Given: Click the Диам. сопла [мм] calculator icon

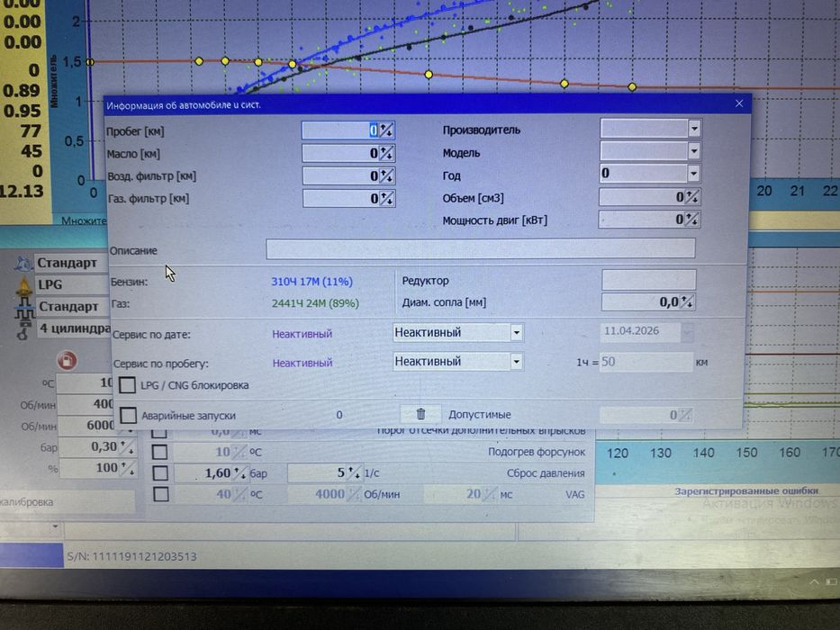Looking at the screenshot, I should (x=687, y=302).
